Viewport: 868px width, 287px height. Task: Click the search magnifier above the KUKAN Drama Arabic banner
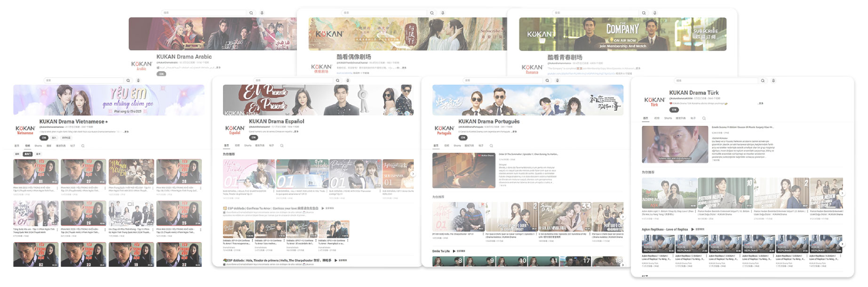coord(251,13)
